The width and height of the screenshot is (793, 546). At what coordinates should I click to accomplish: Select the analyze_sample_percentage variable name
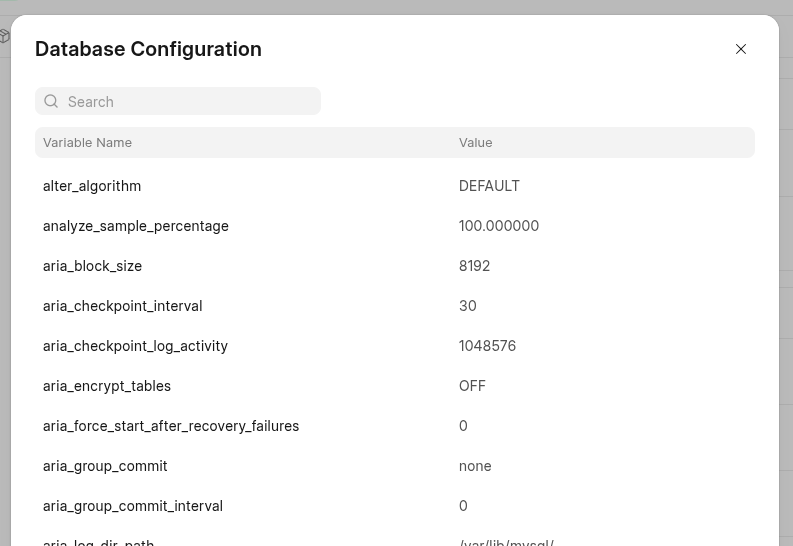[x=136, y=226]
